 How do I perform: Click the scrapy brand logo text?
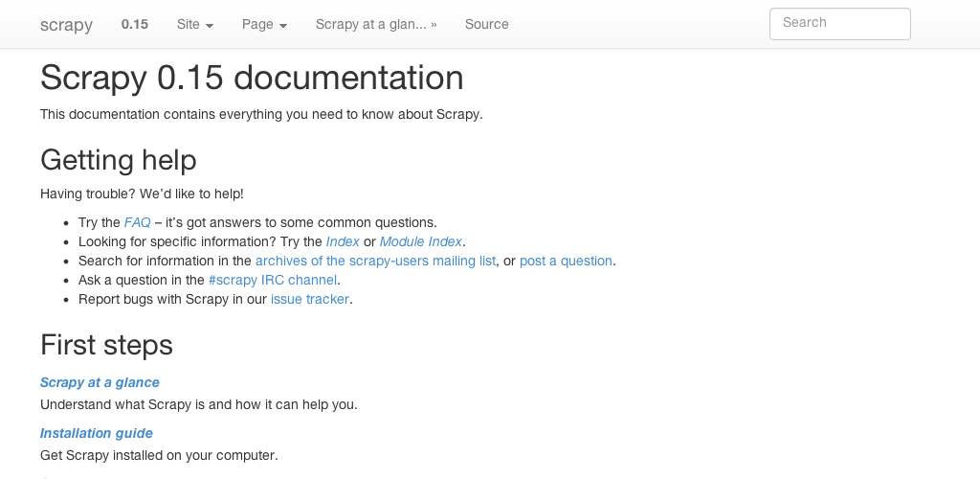(66, 25)
